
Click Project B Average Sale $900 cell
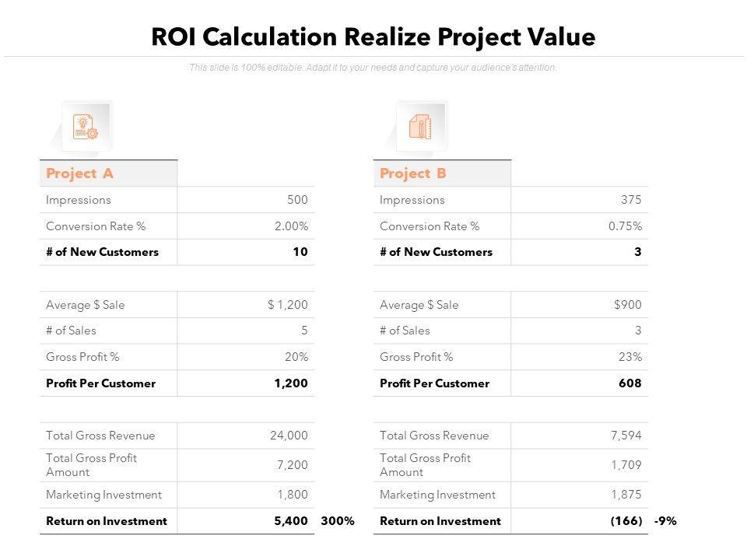click(x=627, y=305)
